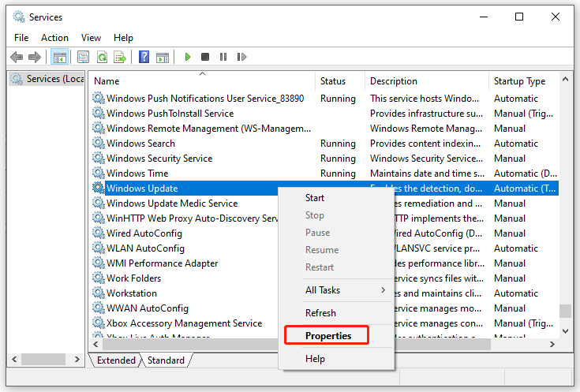Open the Action menu
The width and height of the screenshot is (580, 392).
(x=54, y=38)
